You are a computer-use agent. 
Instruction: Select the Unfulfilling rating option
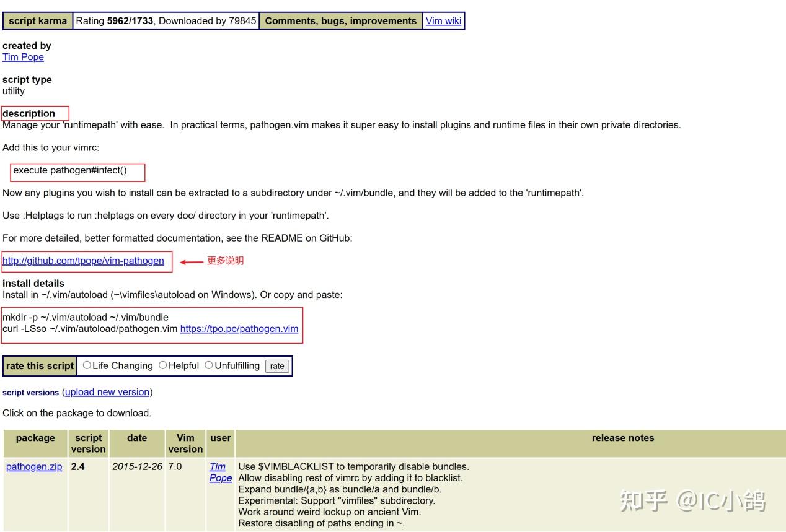(209, 365)
